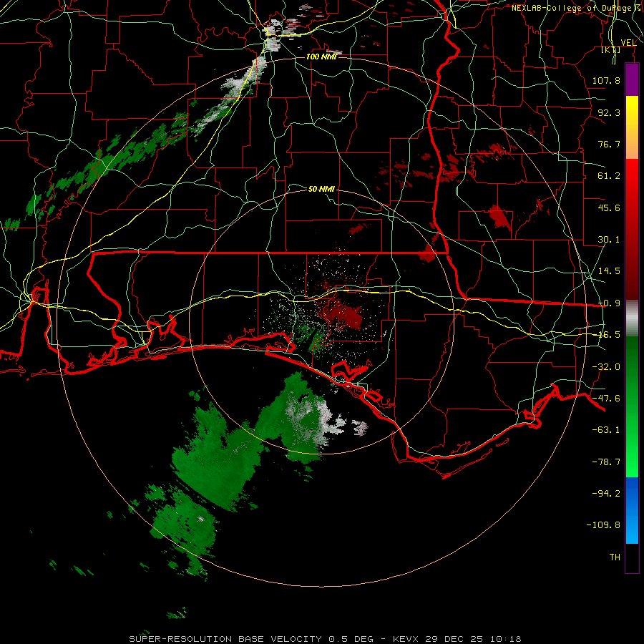The height and width of the screenshot is (644, 644).
Task: Click the 107.8 velocity scale value
Action: click(x=606, y=80)
